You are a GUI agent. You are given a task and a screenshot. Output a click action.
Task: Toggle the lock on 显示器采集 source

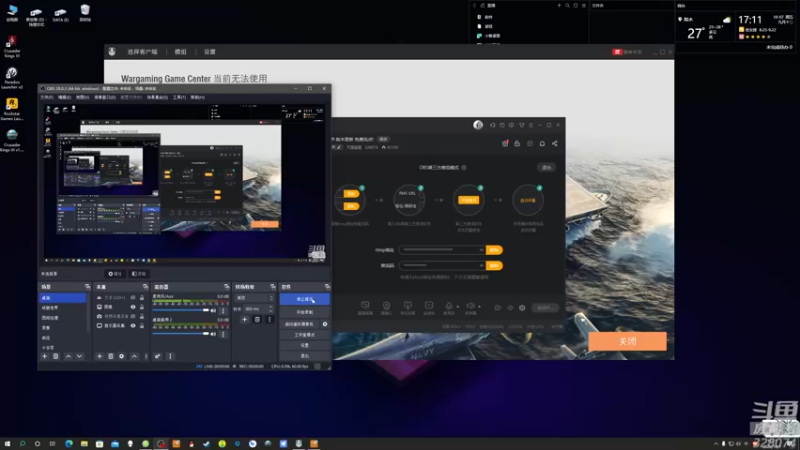(142, 326)
